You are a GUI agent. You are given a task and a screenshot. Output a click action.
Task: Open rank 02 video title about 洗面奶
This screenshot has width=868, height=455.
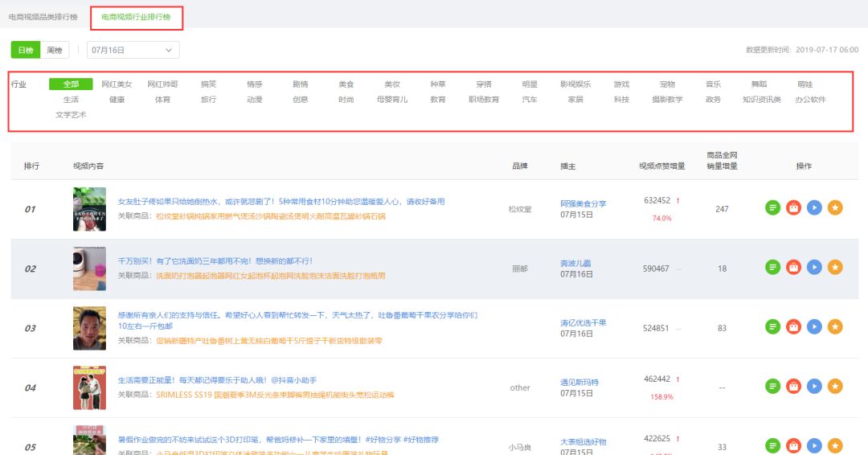pyautogui.click(x=215, y=260)
